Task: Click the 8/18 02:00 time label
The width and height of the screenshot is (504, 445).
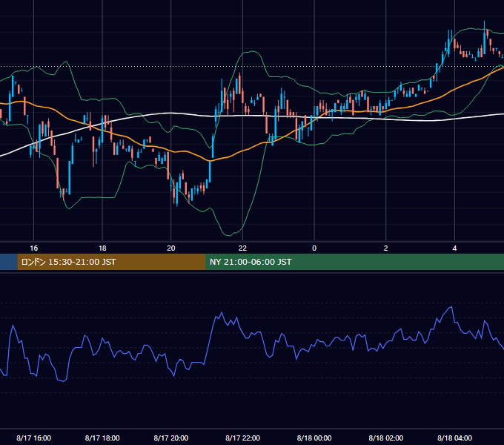Action: (x=385, y=438)
